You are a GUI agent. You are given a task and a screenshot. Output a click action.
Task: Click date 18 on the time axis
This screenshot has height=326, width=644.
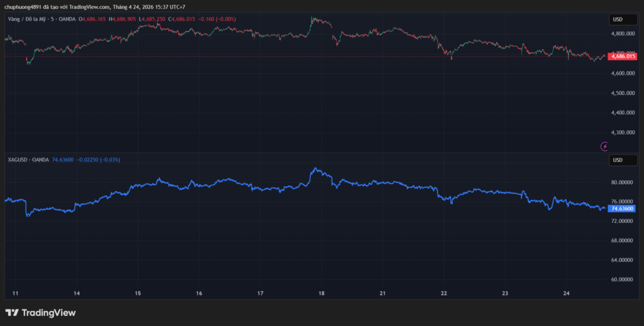coord(321,293)
